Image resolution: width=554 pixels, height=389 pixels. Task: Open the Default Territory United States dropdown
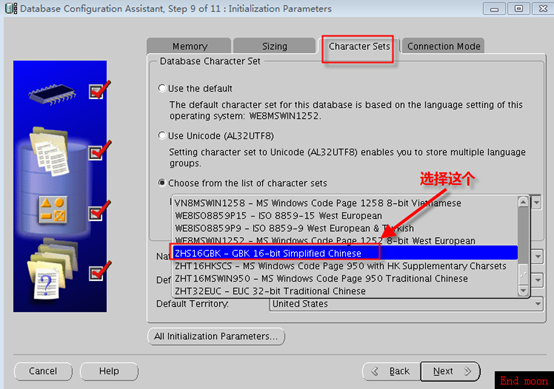pos(406,304)
